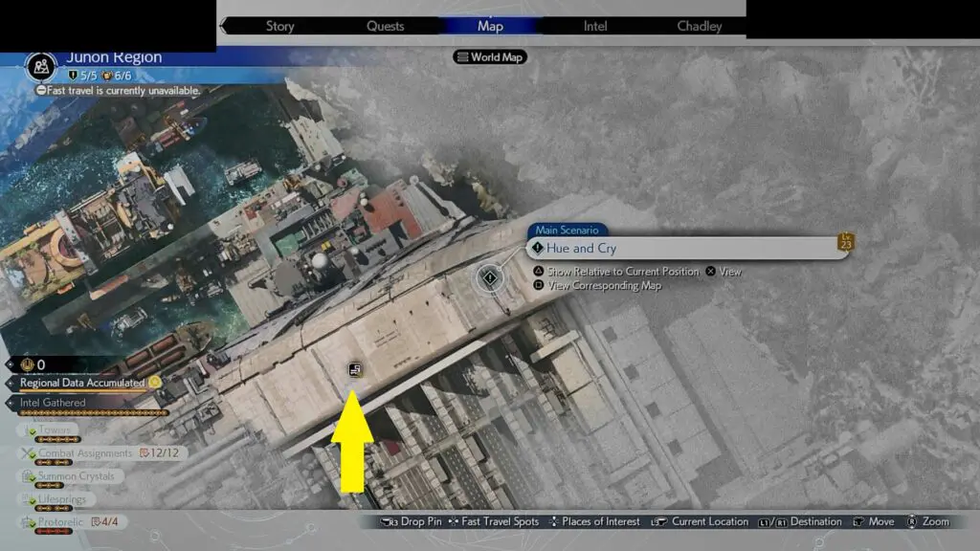This screenshot has width=980, height=551.
Task: Click the Protorelic category icon
Action: tap(27, 522)
